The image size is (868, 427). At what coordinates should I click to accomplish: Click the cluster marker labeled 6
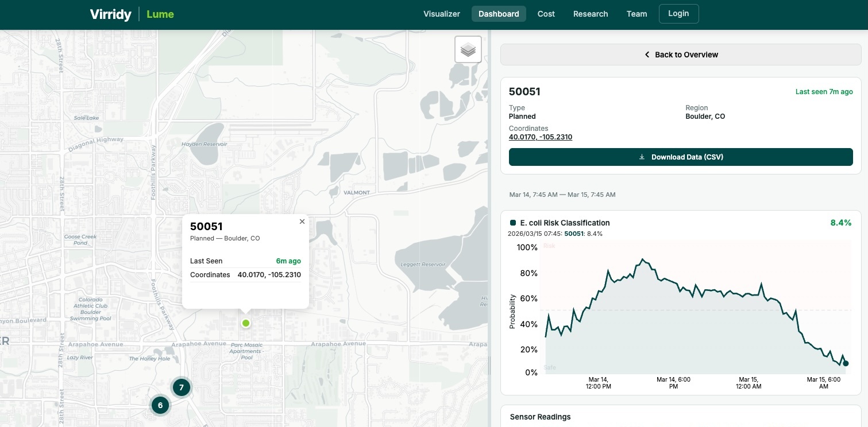click(160, 405)
